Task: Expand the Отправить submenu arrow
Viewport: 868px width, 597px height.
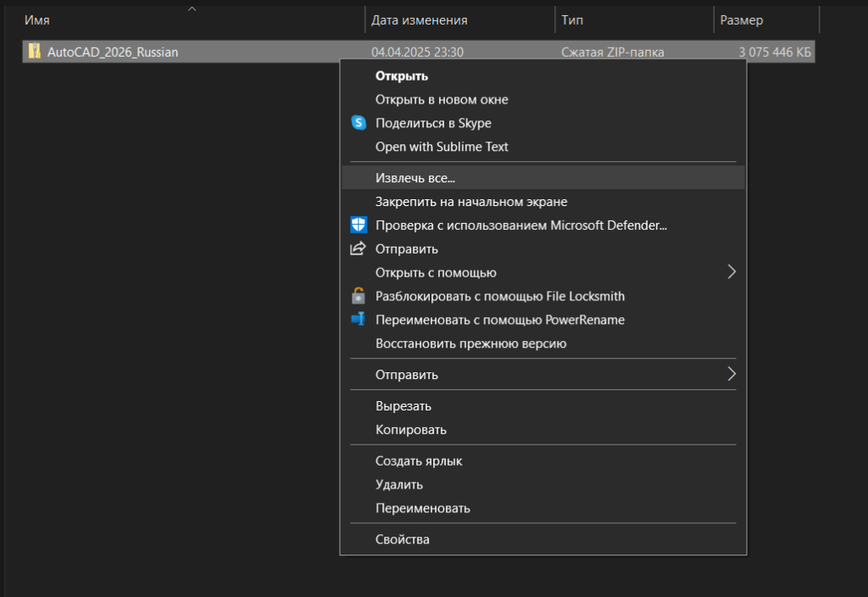Action: pos(732,374)
